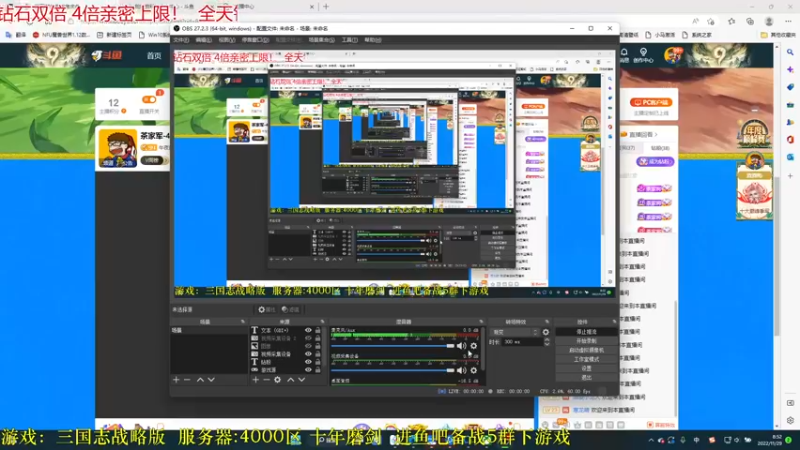
Task: Open the 编辑(E) menu in OBS
Action: (x=204, y=40)
